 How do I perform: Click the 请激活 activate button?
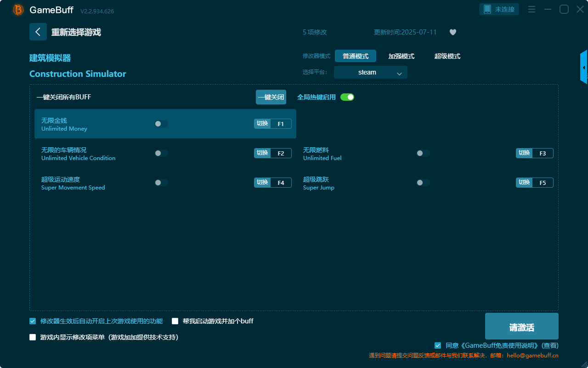point(522,326)
